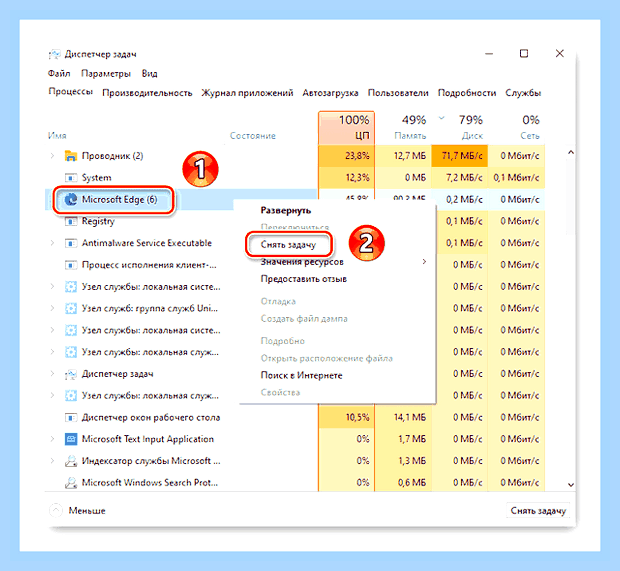
Task: Select the Registry process row
Action: (x=98, y=221)
